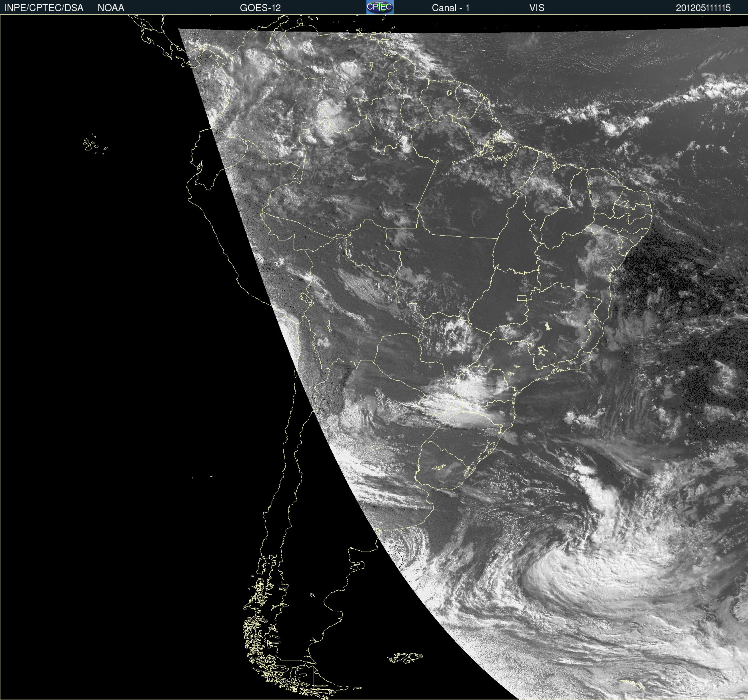Screen dimensions: 748x700
Task: Click the CPTEC logo in the header
Action: (380, 7)
